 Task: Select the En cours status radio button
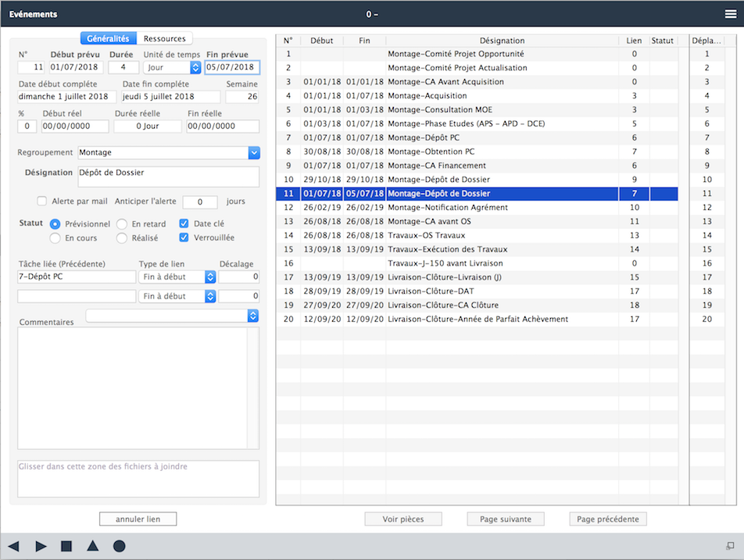(x=55, y=238)
